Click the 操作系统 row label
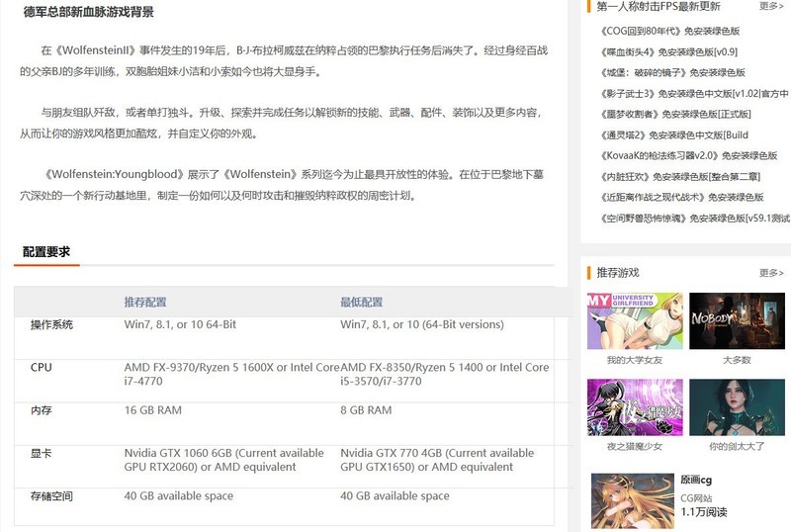Image resolution: width=791 pixels, height=532 pixels. (x=51, y=325)
